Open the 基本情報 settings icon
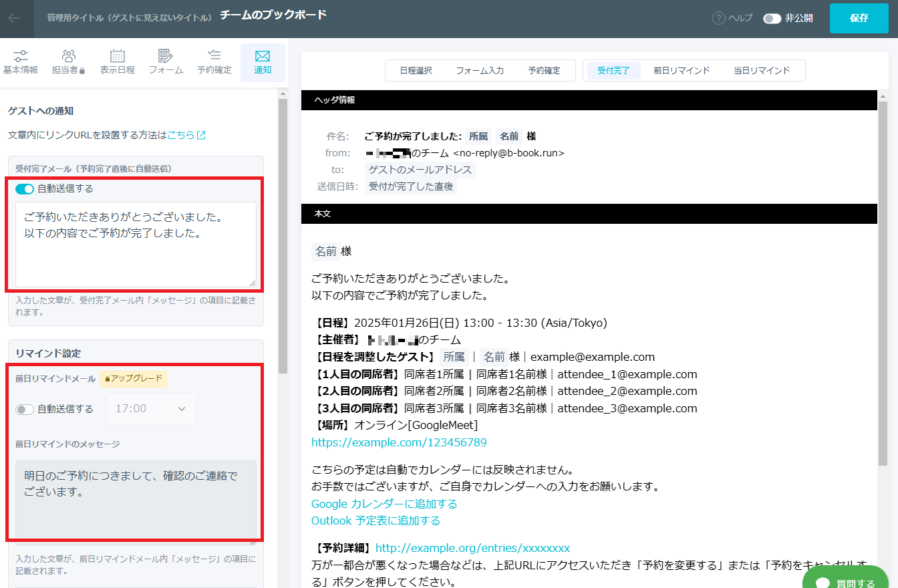 pyautogui.click(x=20, y=61)
